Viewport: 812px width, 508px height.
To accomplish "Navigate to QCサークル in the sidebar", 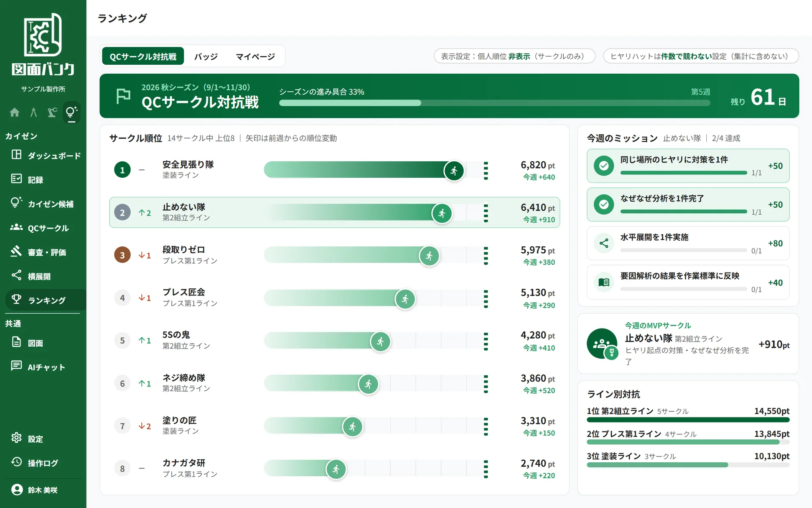I will 45,228.
